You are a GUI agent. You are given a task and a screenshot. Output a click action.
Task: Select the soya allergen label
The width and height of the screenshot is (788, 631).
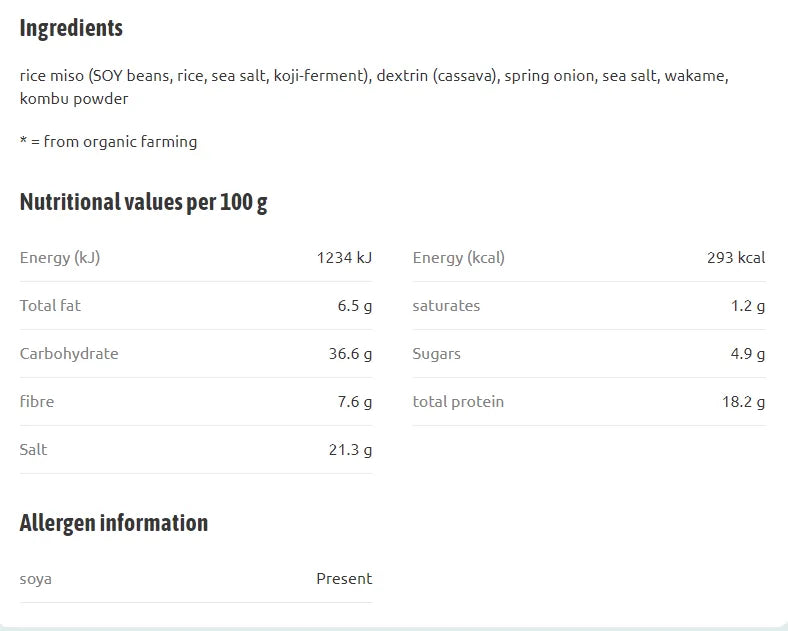[x=36, y=579]
